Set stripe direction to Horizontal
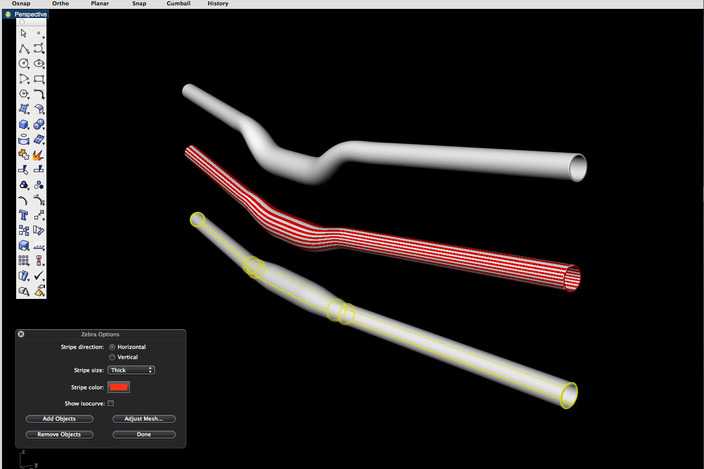704x469 pixels. coord(112,347)
